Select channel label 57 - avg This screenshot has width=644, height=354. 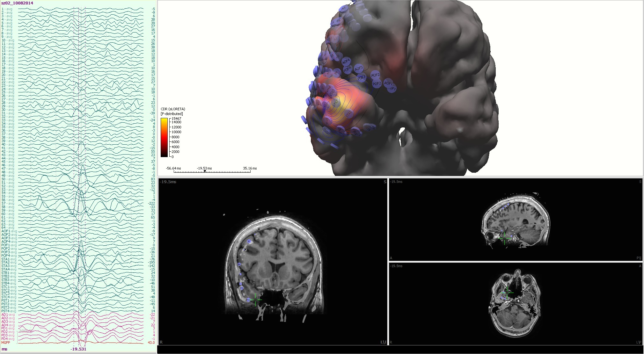pos(8,203)
